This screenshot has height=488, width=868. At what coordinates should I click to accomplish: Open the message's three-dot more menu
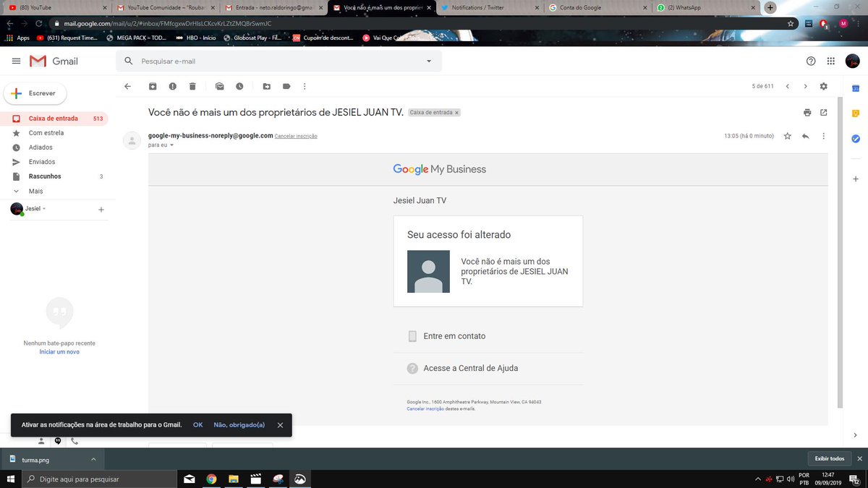pos(824,136)
